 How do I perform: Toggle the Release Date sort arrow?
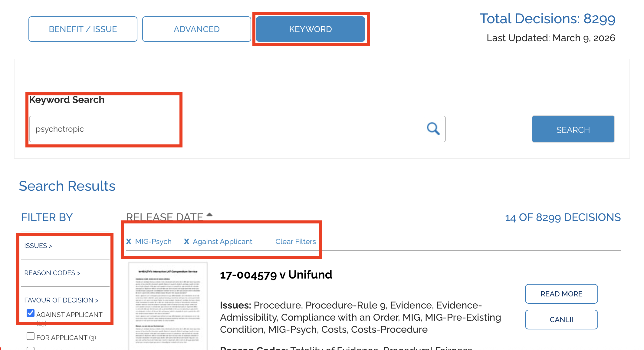(x=209, y=215)
